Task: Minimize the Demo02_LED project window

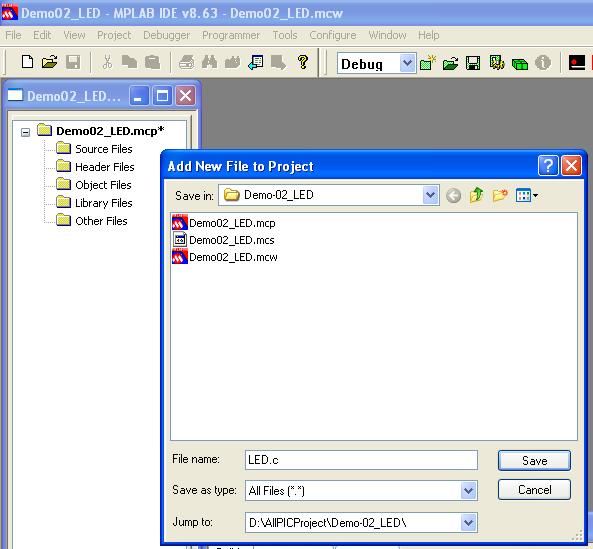Action: 138,96
